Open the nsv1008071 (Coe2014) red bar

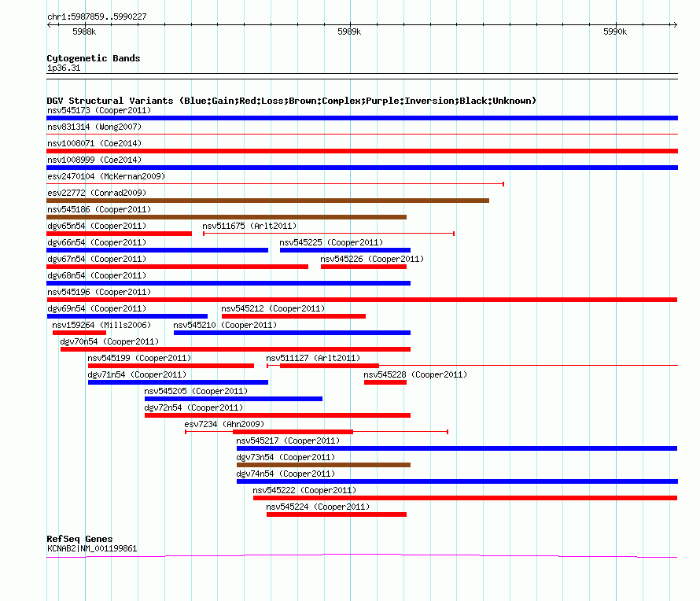362,151
